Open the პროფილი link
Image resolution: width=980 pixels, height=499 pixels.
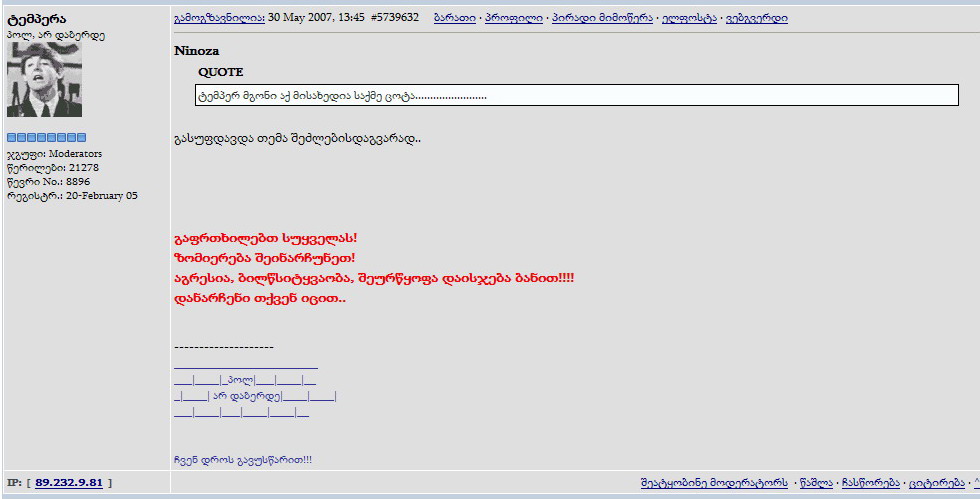tap(514, 18)
